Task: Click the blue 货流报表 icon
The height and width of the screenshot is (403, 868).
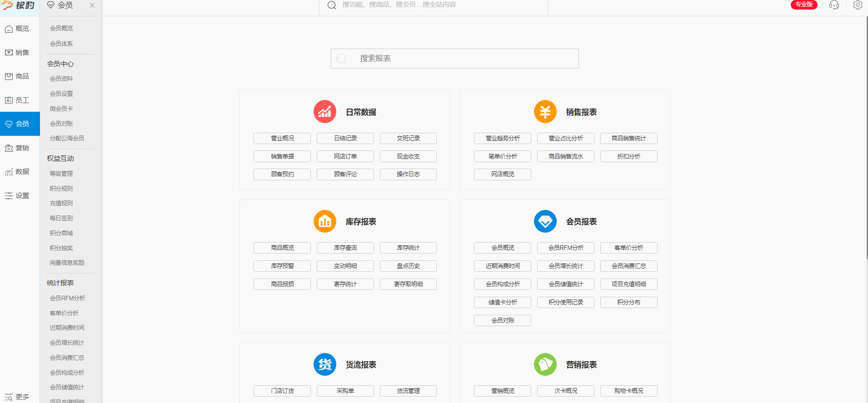Action: (x=324, y=364)
